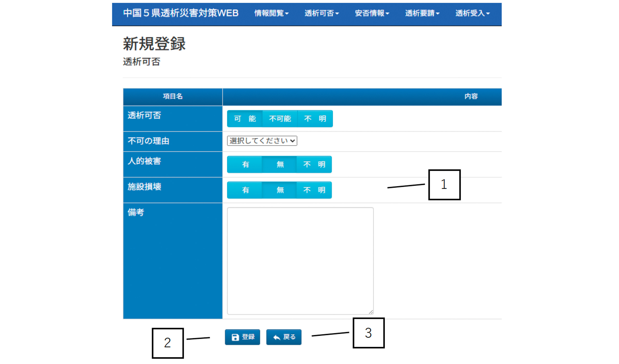Click inside the 備考 text area
619x364 pixels.
tap(300, 260)
